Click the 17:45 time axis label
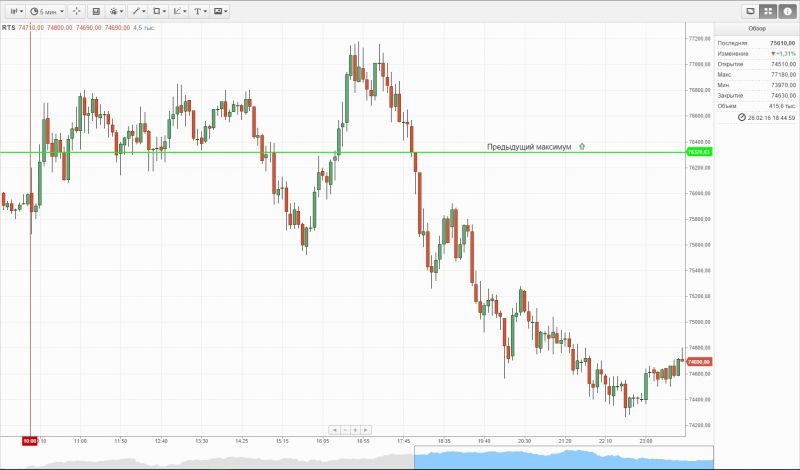800x470 pixels. click(x=404, y=441)
